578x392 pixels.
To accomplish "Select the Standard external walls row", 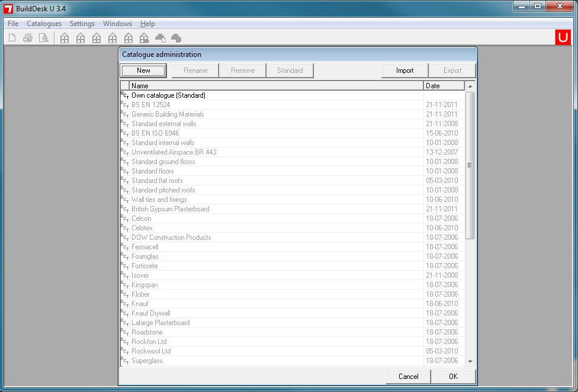I will coord(293,124).
